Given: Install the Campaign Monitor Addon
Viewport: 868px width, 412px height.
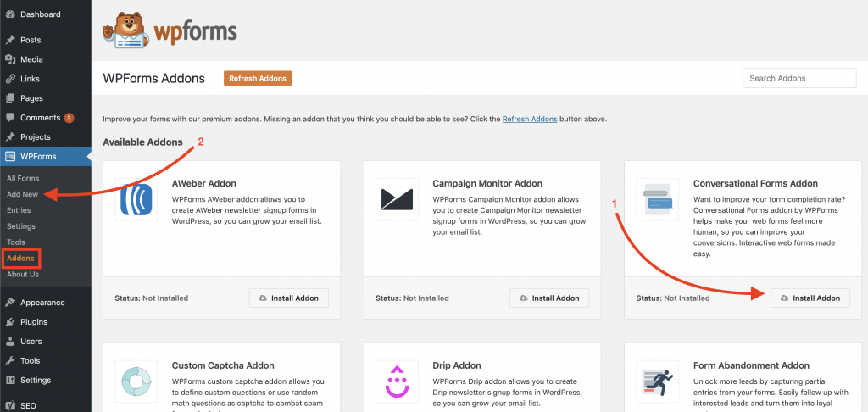Looking at the screenshot, I should [x=549, y=298].
